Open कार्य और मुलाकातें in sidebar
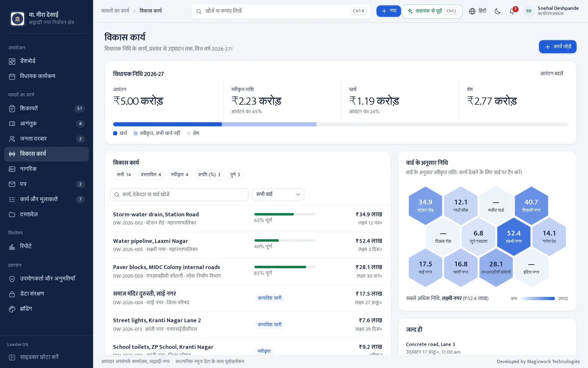Screen dimensions: 588x368 [x=46, y=199]
